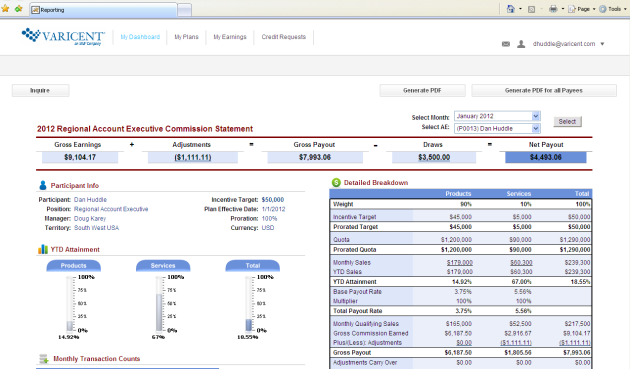Viewport: 630px width, 369px height.
Task: Open the browser Tools menu
Action: [x=613, y=9]
